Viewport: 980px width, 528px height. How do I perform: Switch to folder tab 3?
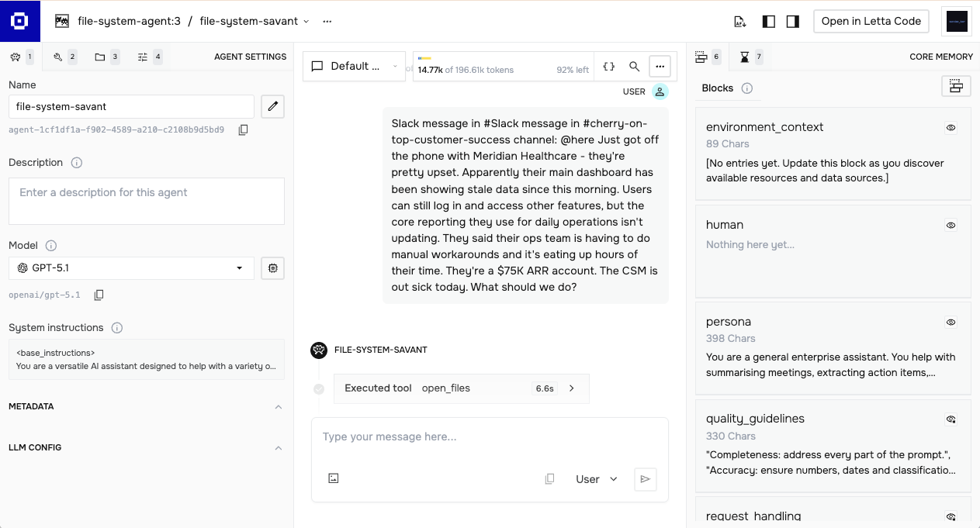click(107, 57)
